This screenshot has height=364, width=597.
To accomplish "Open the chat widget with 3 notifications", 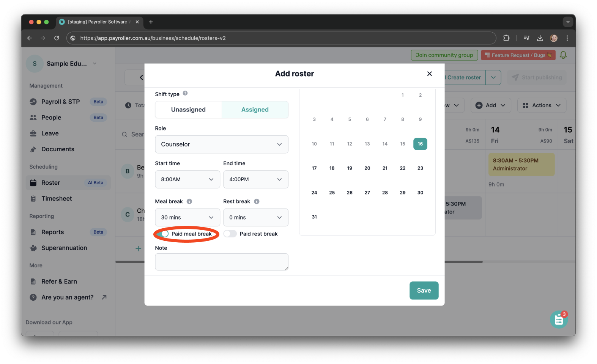I will pyautogui.click(x=559, y=320).
